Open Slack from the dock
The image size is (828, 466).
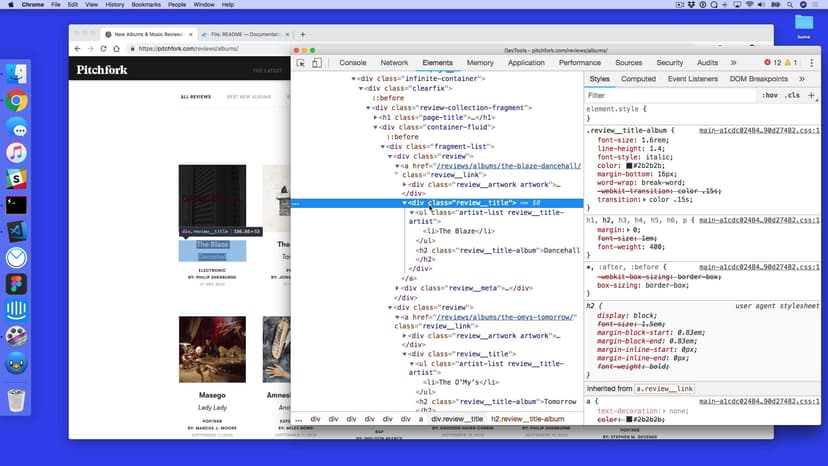pyautogui.click(x=16, y=178)
